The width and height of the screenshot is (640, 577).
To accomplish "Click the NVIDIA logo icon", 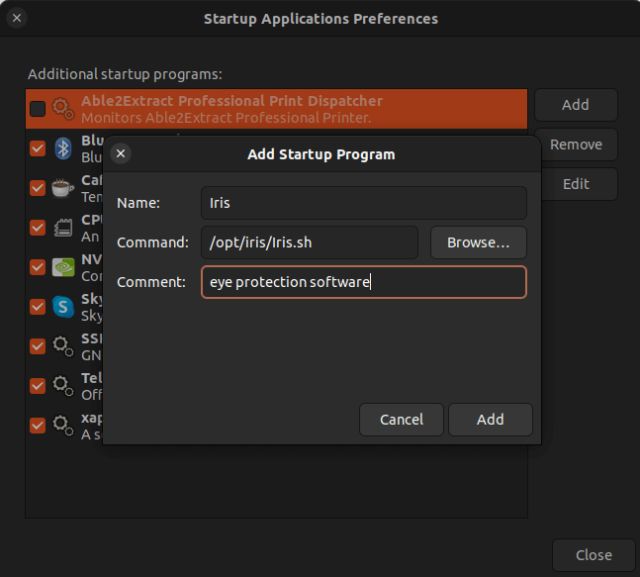I will click(63, 267).
